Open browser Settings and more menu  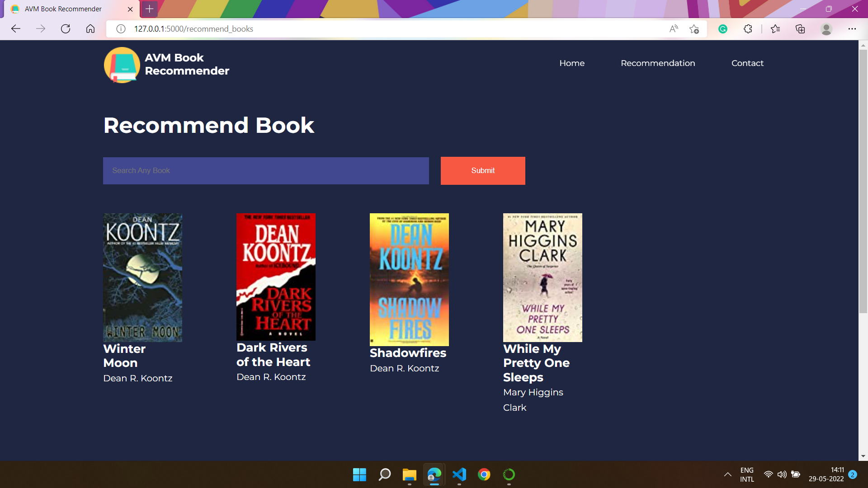pyautogui.click(x=852, y=29)
